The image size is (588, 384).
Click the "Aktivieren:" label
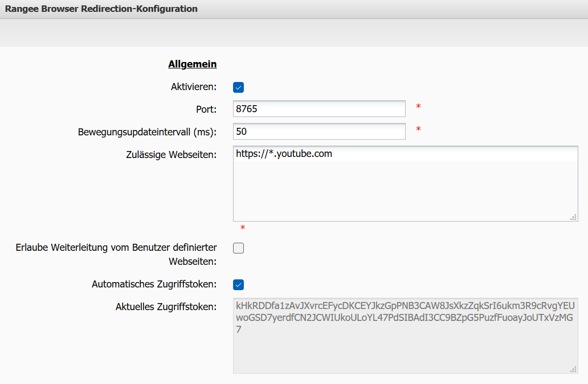[x=194, y=87]
